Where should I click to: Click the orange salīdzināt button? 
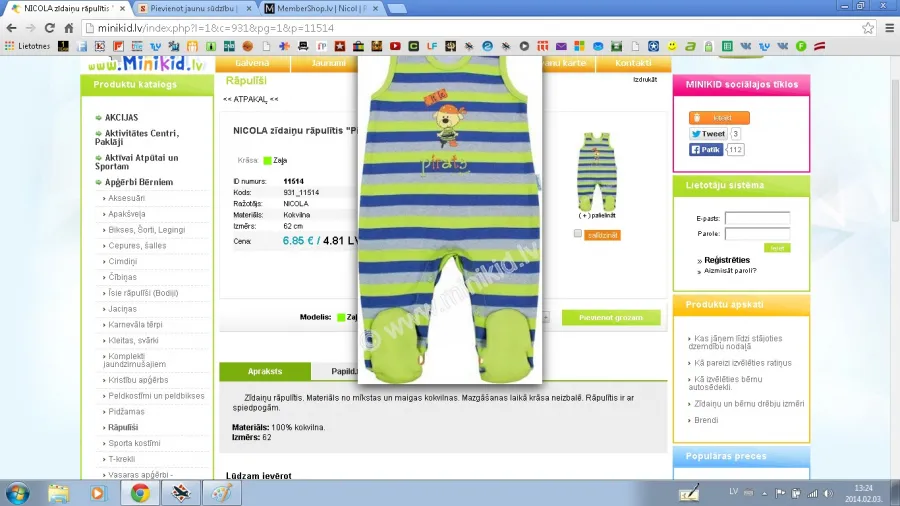[x=602, y=235]
